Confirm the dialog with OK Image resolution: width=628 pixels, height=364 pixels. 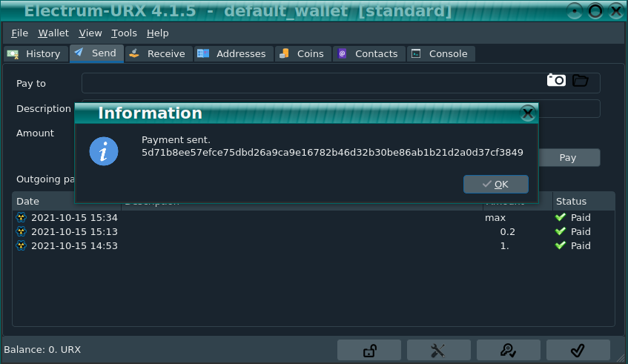[496, 184]
